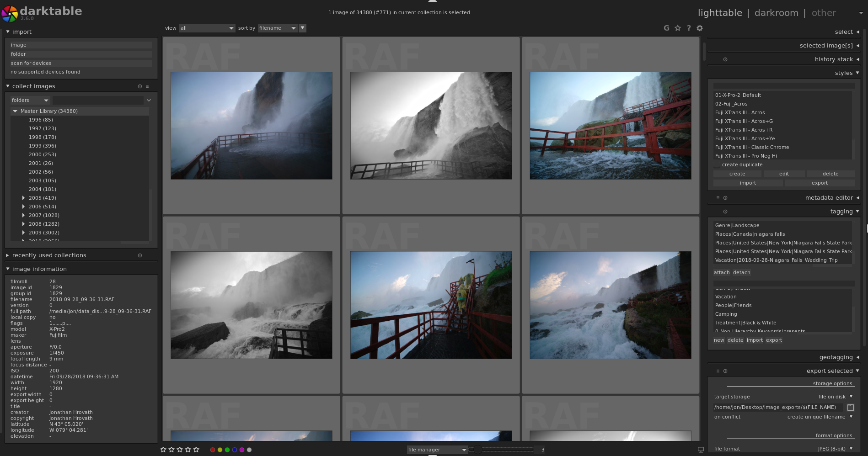Open collect images presets menu icon
Viewport: 868px width, 456px height.
(147, 86)
